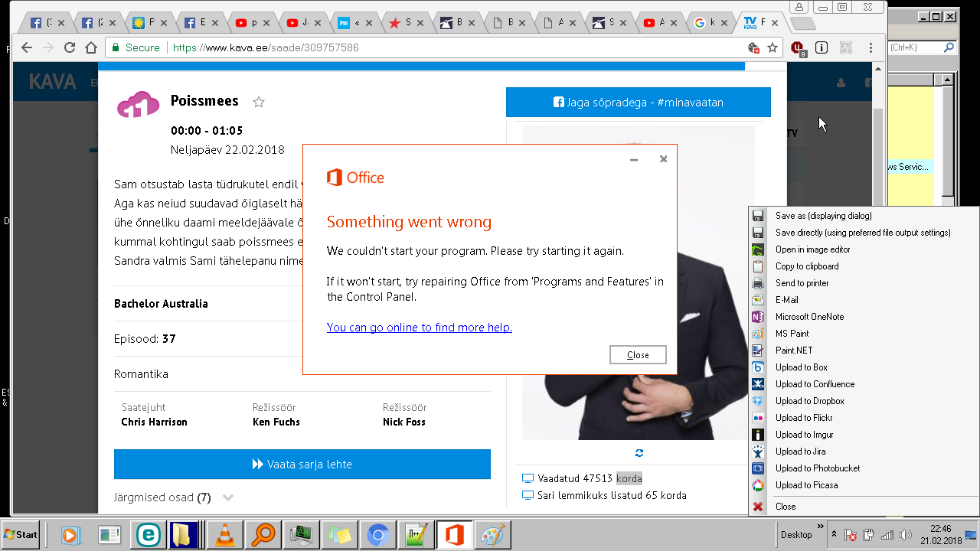This screenshot has width=980, height=551.
Task: Click Close in the Office error dialog
Action: click(638, 355)
